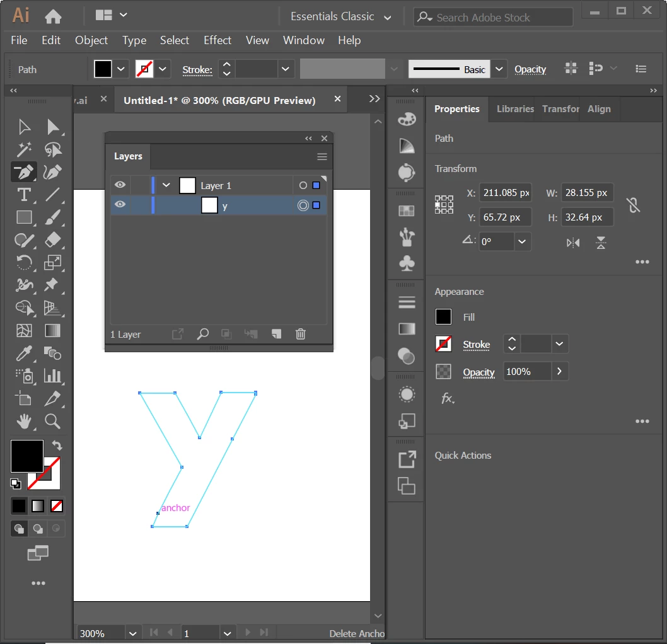Click the Locate Object magnifier icon
667x644 pixels.
coord(202,334)
